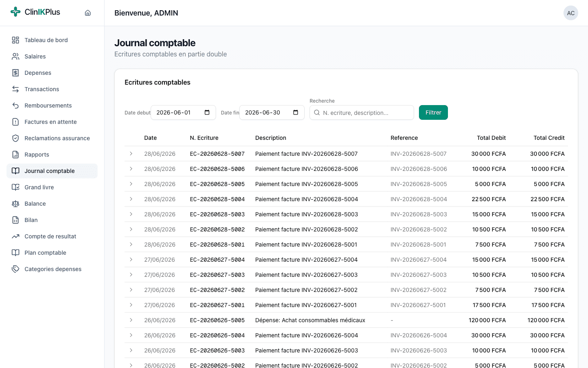Open Salaires page
Screen dimensions: 588x368
pos(52,56)
